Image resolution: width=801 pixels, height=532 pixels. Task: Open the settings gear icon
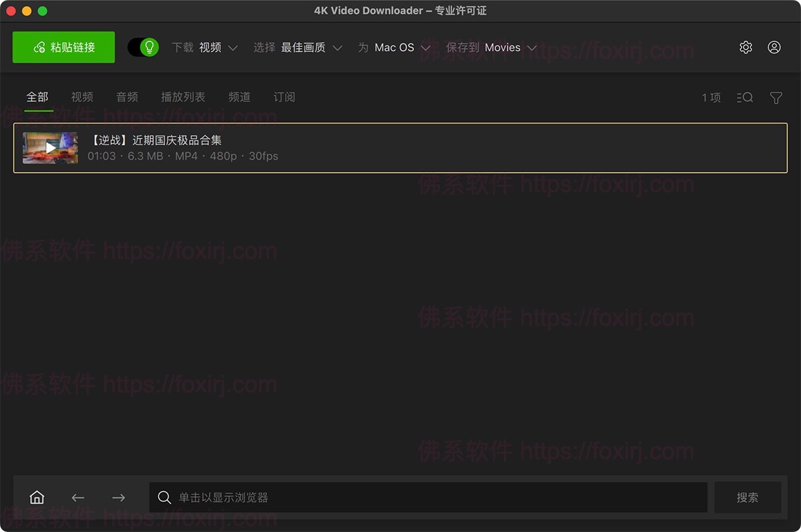pyautogui.click(x=746, y=47)
